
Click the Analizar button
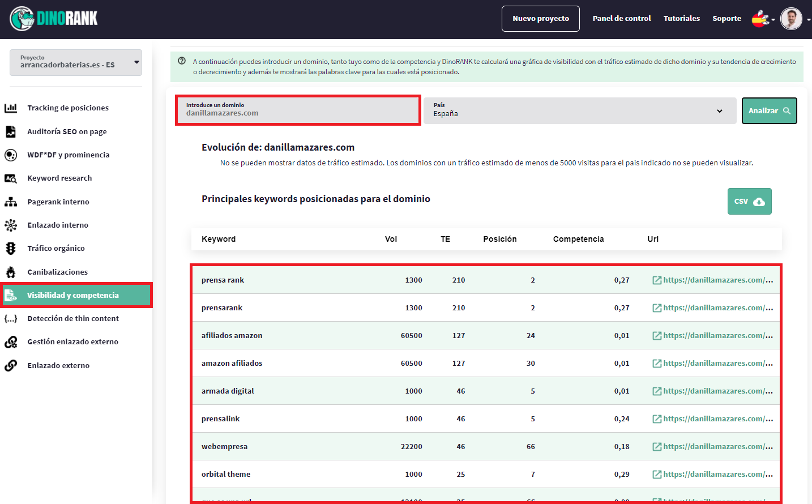tap(770, 110)
